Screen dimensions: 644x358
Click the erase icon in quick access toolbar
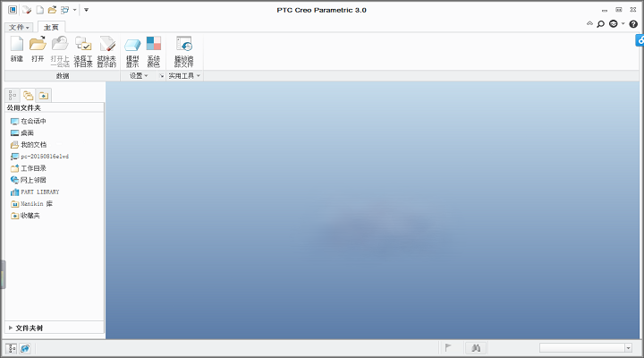[27, 10]
